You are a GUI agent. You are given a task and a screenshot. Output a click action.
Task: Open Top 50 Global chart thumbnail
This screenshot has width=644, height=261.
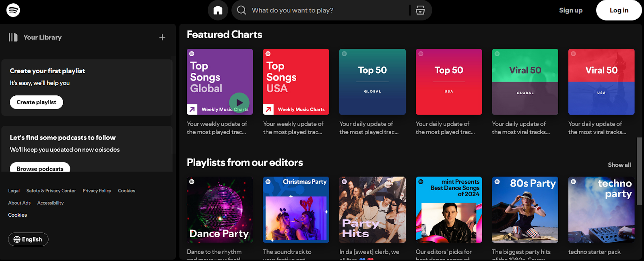372,82
